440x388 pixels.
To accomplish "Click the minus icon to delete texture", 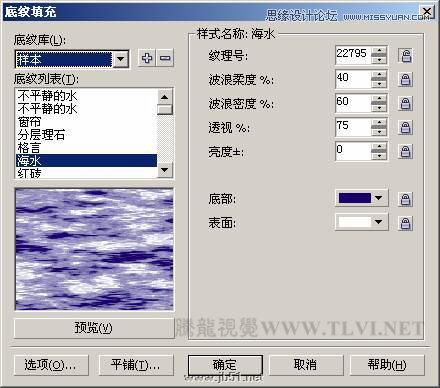I will coord(165,58).
